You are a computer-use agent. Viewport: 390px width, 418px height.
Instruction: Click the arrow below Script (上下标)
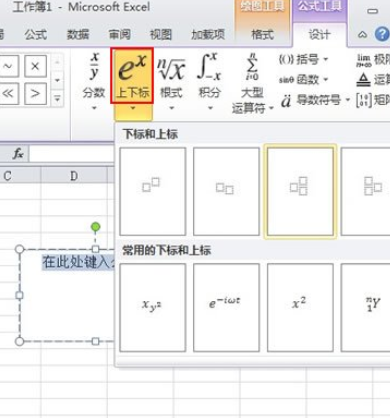tap(133, 108)
